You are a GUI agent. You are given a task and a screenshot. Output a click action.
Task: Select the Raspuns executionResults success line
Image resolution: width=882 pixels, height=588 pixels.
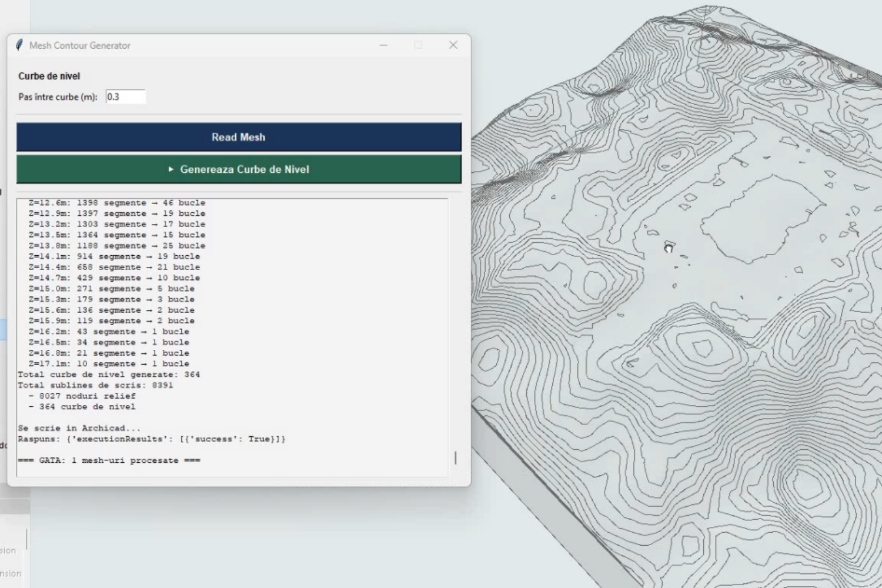click(x=152, y=439)
